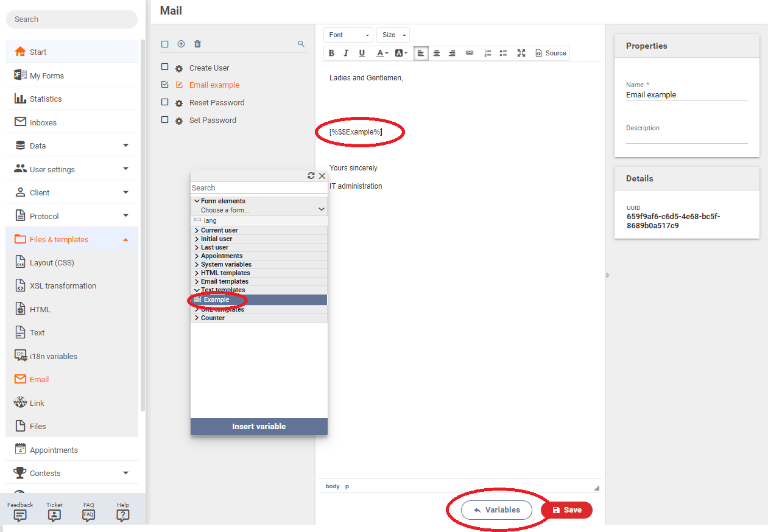The width and height of the screenshot is (768, 532).
Task: Open the text color picker
Action: (x=382, y=53)
